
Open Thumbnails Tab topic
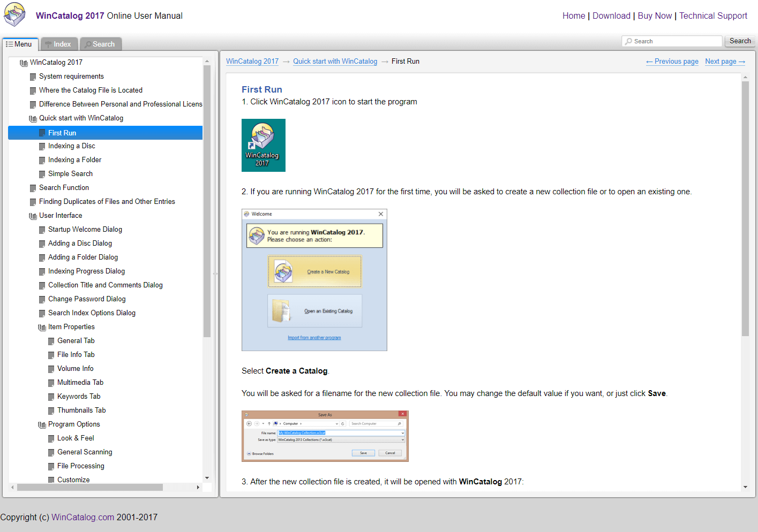(81, 411)
